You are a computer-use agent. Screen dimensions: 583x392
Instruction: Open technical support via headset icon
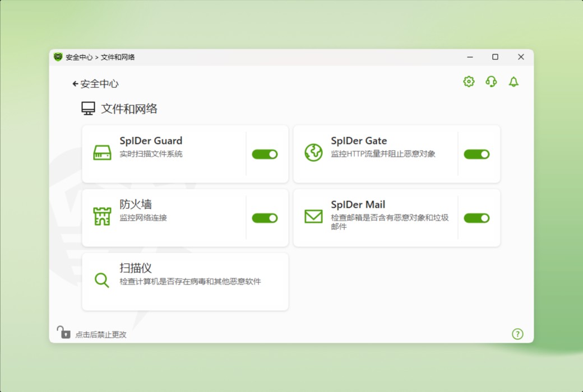click(491, 81)
